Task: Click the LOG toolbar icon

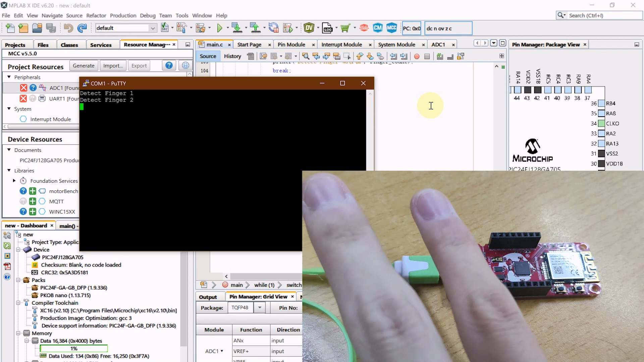Action: pyautogui.click(x=327, y=28)
